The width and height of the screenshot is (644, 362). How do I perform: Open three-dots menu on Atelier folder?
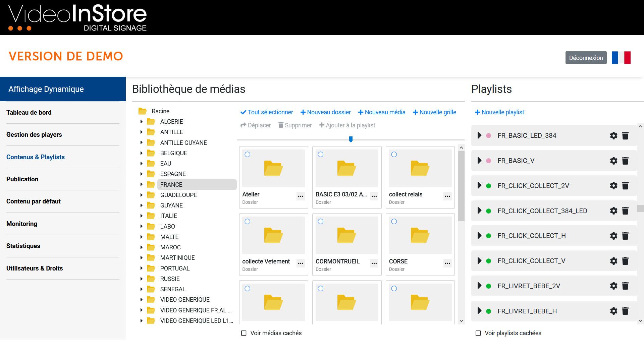[x=301, y=196]
